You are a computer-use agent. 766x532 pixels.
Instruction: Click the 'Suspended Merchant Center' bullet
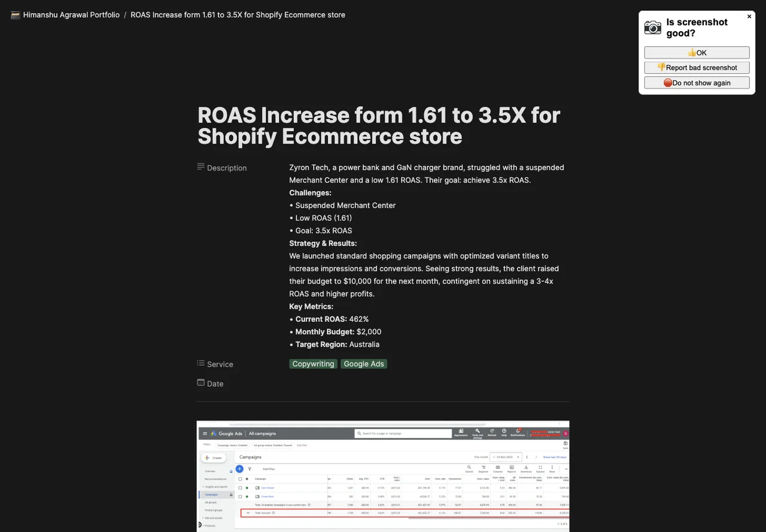tap(342, 205)
